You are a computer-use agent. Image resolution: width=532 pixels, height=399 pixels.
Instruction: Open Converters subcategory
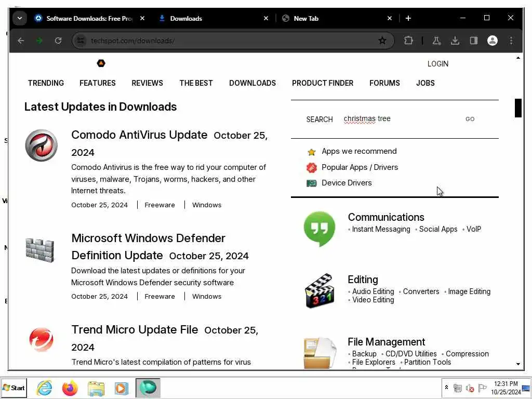[x=421, y=292]
